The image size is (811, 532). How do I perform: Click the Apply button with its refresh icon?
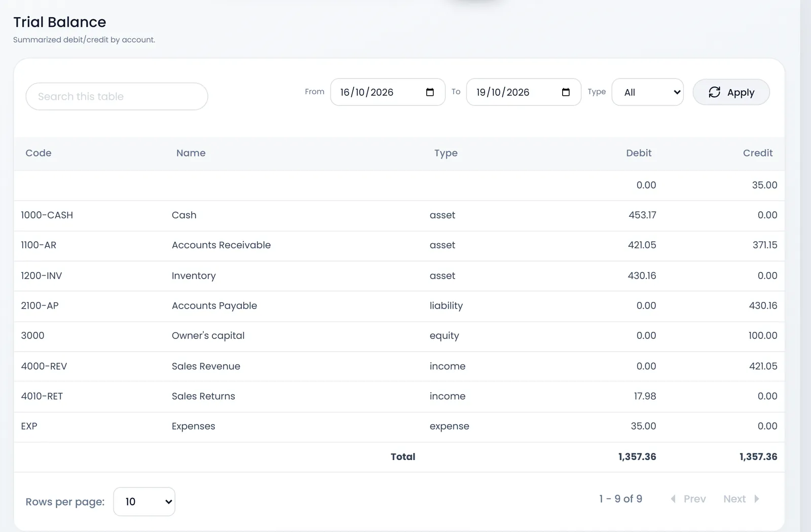[x=731, y=92]
